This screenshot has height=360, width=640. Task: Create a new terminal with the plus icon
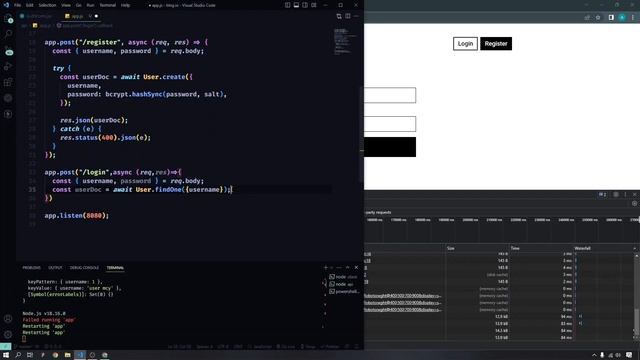tap(326, 267)
